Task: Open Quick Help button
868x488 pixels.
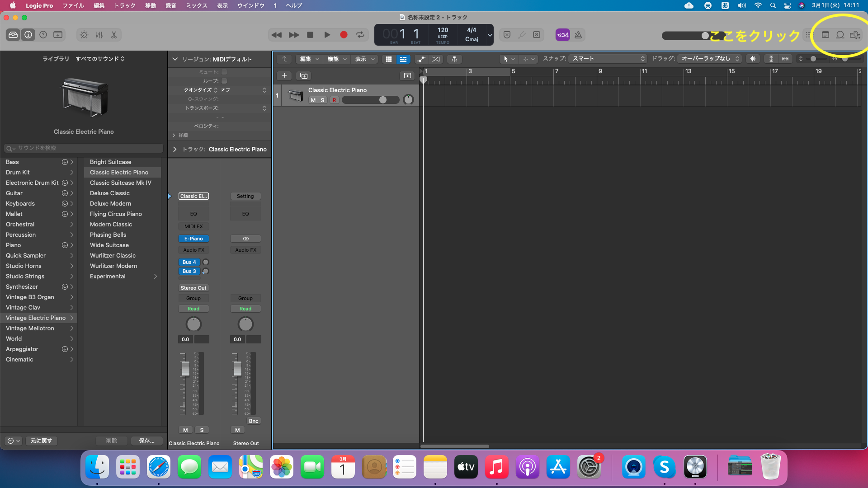Action: click(43, 35)
